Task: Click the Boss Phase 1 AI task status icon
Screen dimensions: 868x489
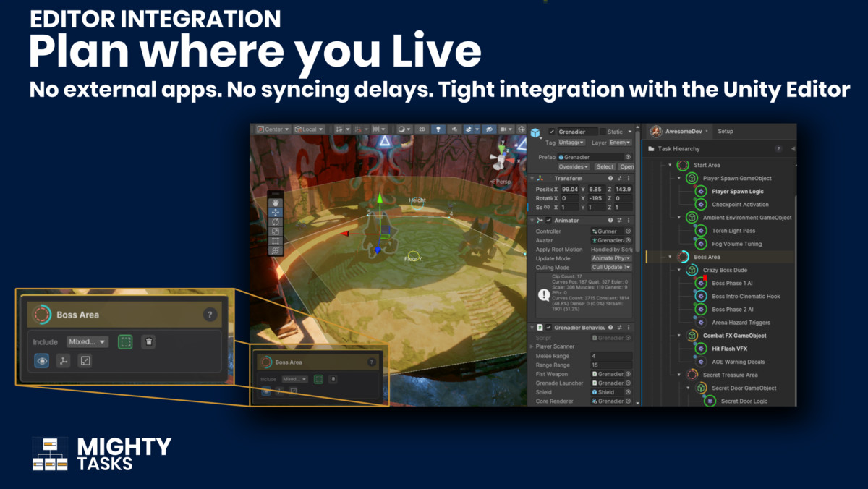Action: coord(700,283)
